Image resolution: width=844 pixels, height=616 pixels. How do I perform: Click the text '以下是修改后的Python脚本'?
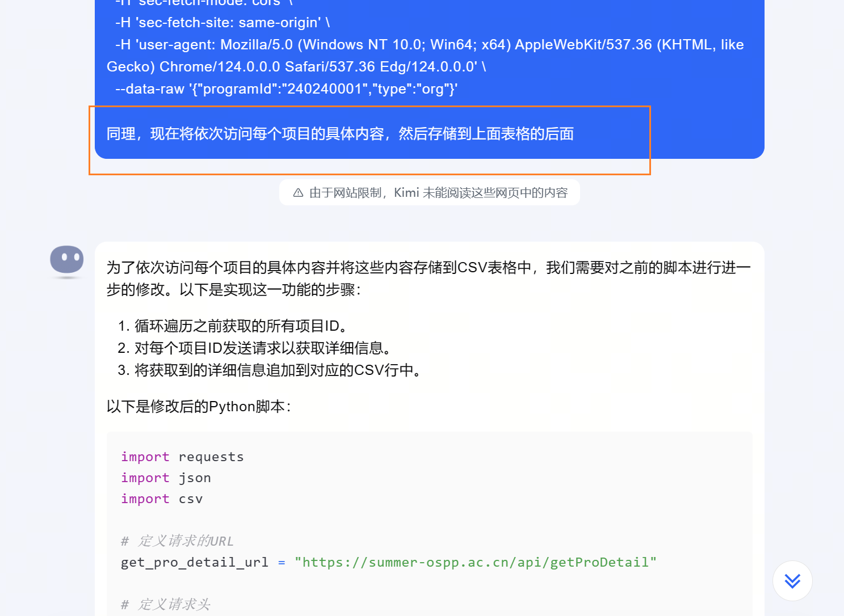coord(199,407)
